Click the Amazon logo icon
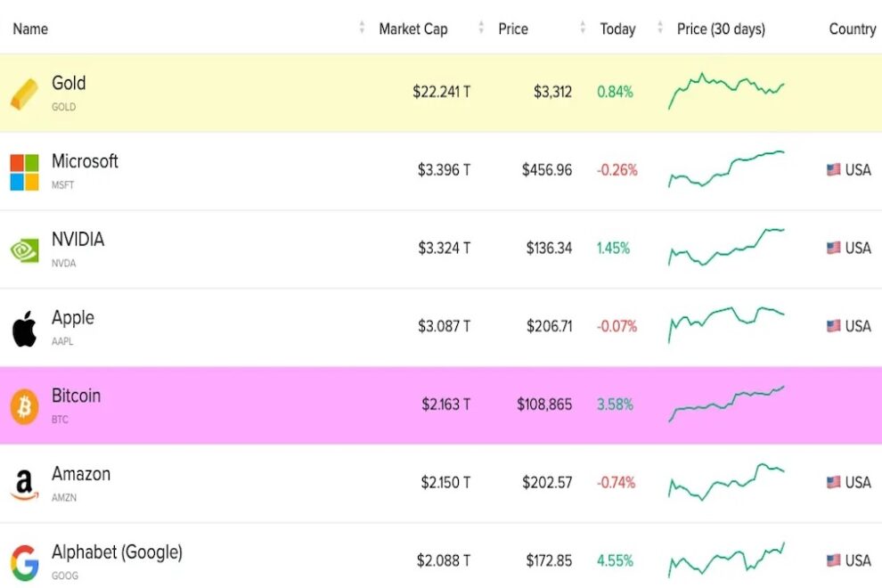The image size is (882, 588). tap(24, 485)
